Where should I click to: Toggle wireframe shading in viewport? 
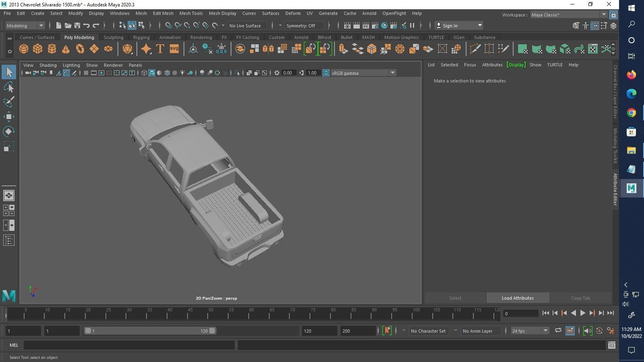pos(144,73)
